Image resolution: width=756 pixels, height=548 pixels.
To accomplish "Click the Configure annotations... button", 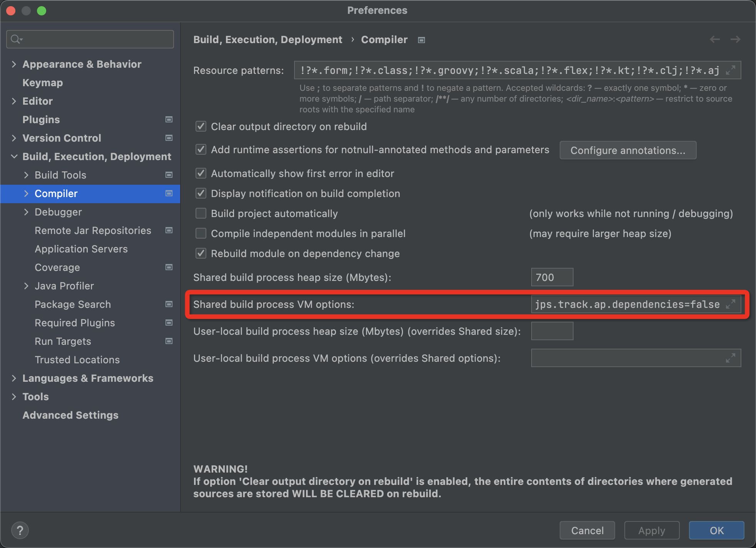I will click(628, 150).
